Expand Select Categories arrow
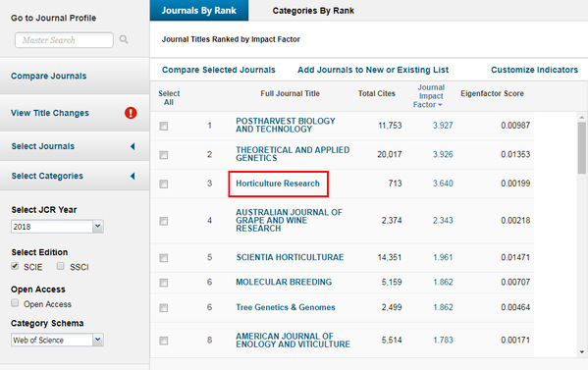Viewport: 588px width, 370px height. [133, 176]
